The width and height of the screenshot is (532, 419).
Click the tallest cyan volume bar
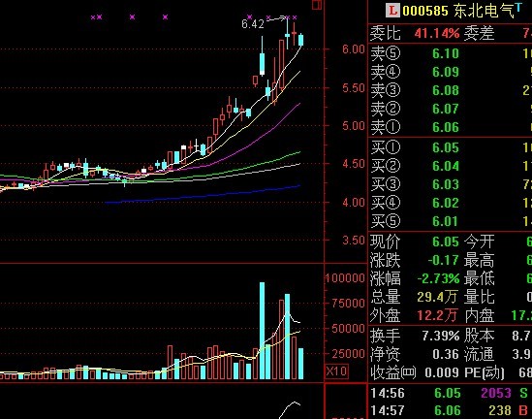(262, 331)
